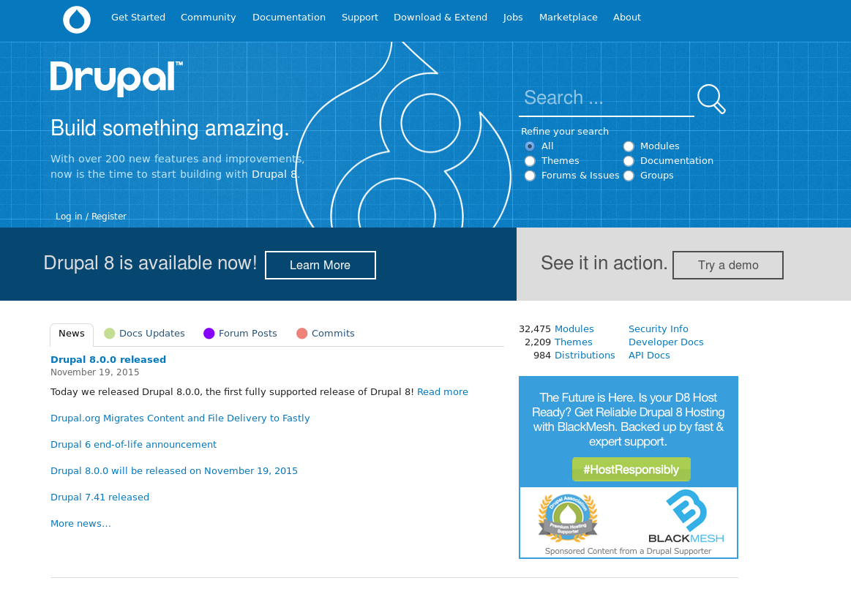The image size is (851, 616).
Task: Open the Community menu item
Action: tap(209, 18)
